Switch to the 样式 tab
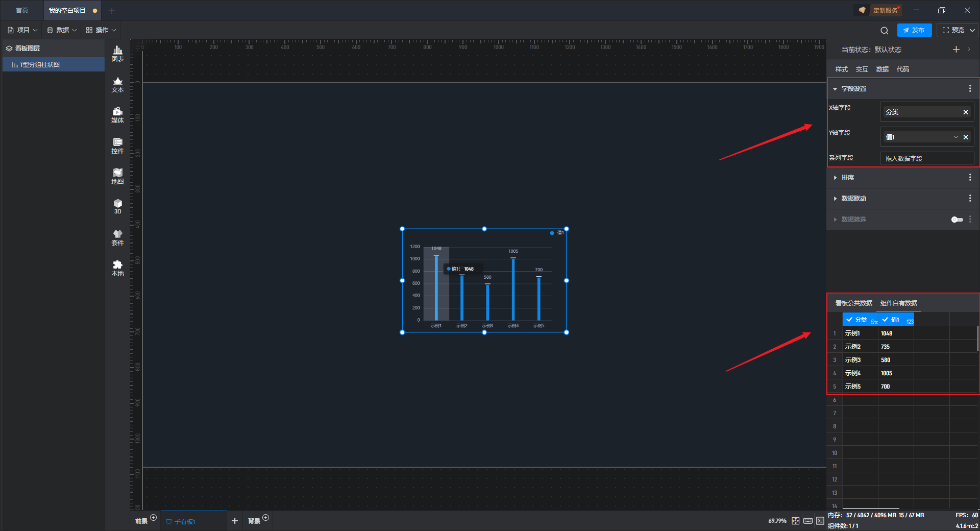Viewport: 980px width, 531px height. tap(841, 69)
